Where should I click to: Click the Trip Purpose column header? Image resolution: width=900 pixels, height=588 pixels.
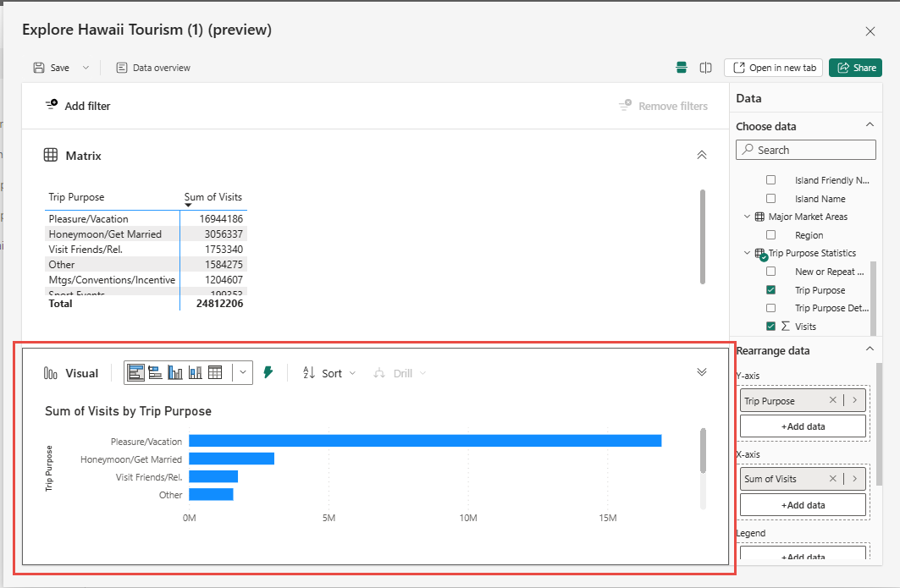76,197
